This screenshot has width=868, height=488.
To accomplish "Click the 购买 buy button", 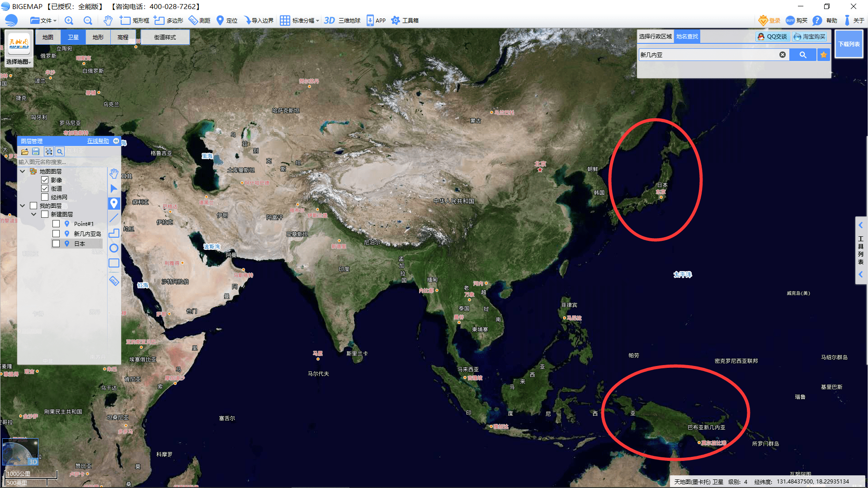I will pos(797,20).
